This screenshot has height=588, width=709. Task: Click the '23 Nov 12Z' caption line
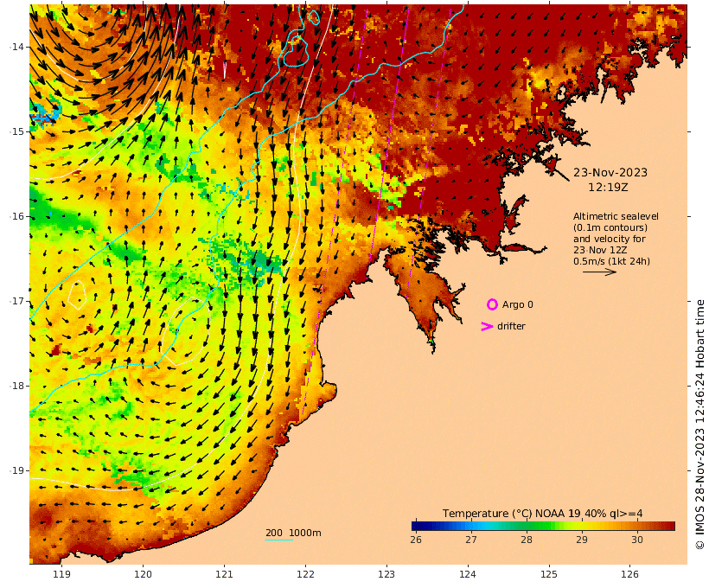tap(600, 250)
